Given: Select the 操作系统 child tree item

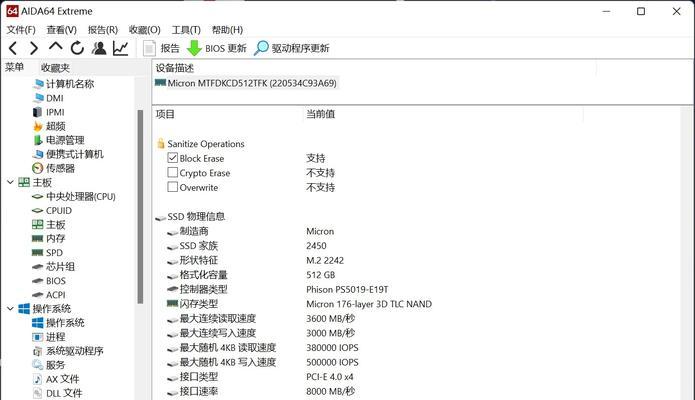Looking at the screenshot, I should pyautogui.click(x=65, y=323).
